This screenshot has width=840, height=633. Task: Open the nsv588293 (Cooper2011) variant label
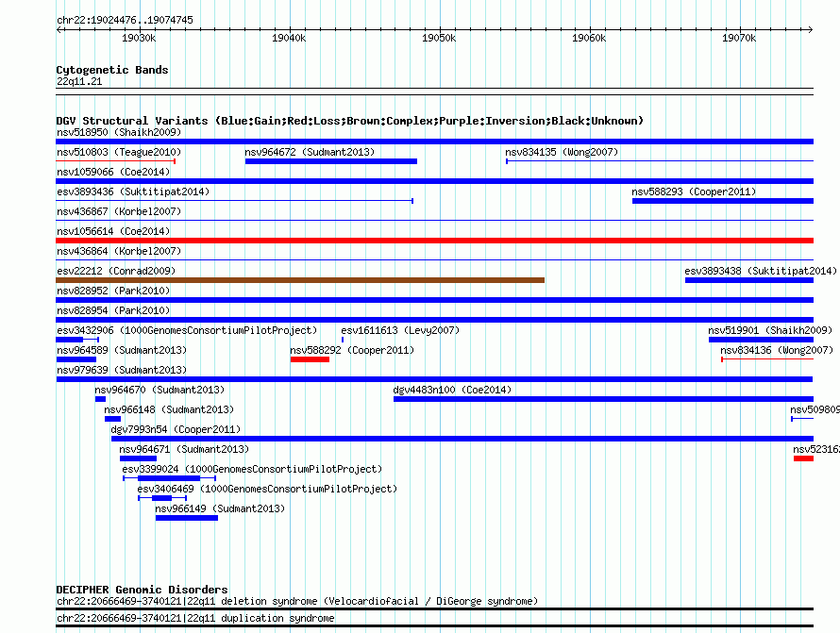694,192
